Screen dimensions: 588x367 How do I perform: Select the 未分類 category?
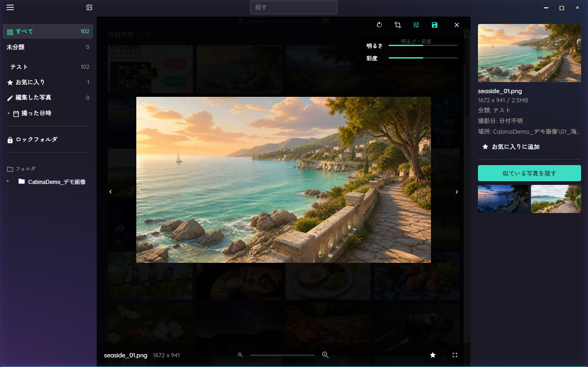[48, 47]
